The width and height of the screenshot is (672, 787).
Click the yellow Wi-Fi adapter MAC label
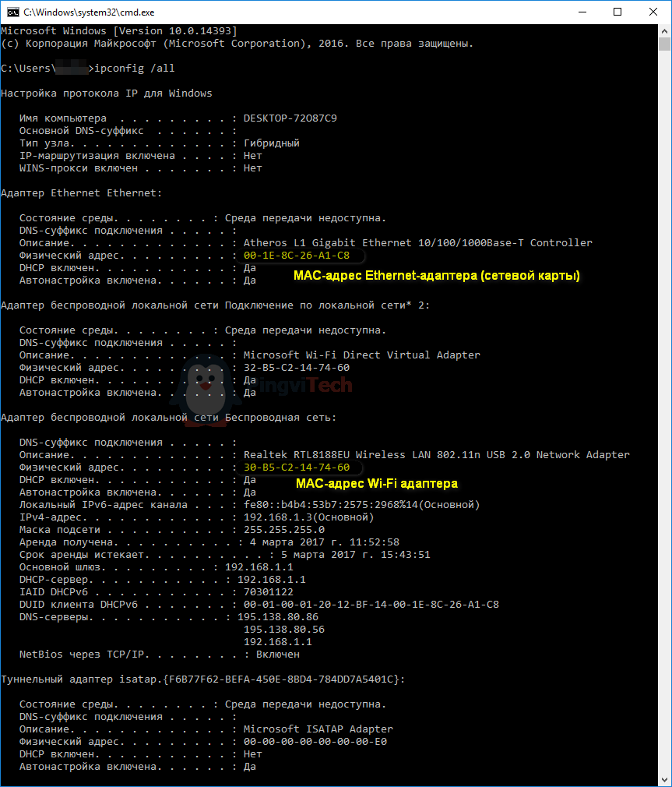click(x=377, y=484)
